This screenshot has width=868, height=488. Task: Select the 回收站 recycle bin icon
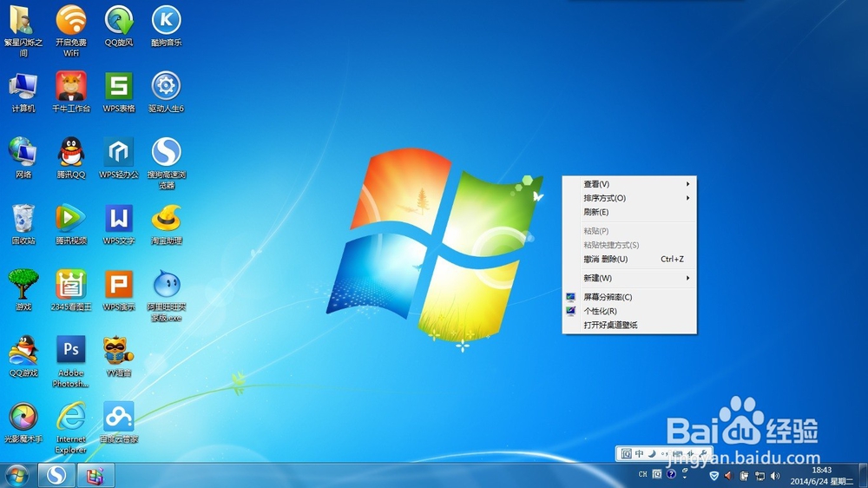(23, 218)
